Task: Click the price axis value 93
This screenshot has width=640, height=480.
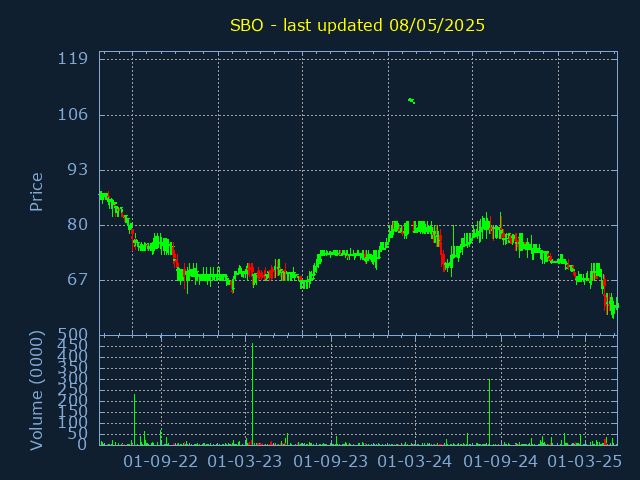Action: [78, 169]
